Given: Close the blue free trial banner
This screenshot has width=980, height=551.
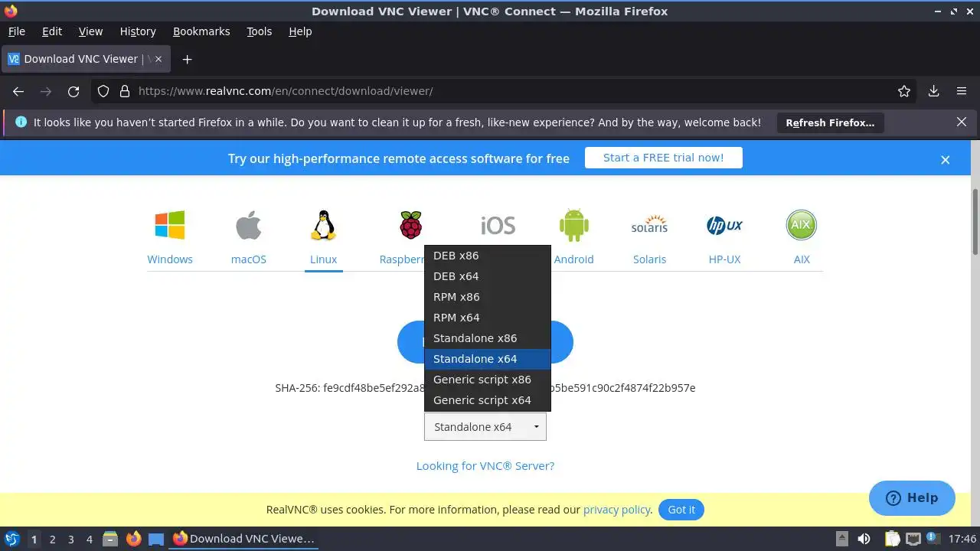Looking at the screenshot, I should point(946,159).
